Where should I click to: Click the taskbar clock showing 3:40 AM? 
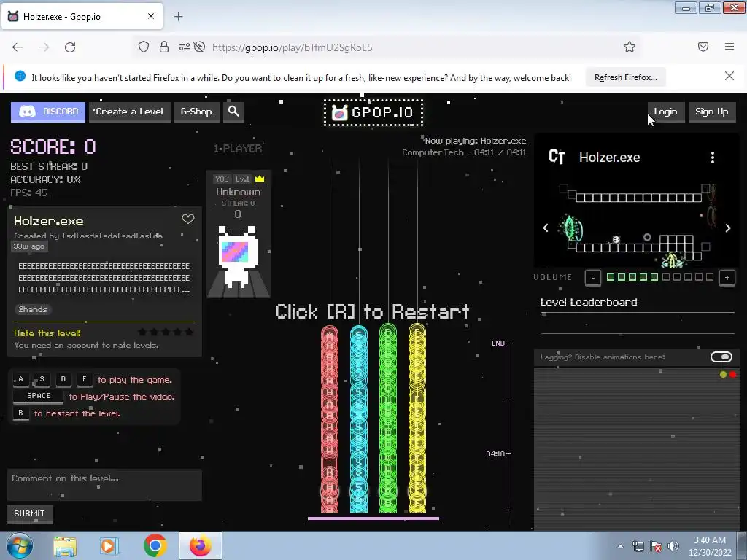click(x=710, y=546)
